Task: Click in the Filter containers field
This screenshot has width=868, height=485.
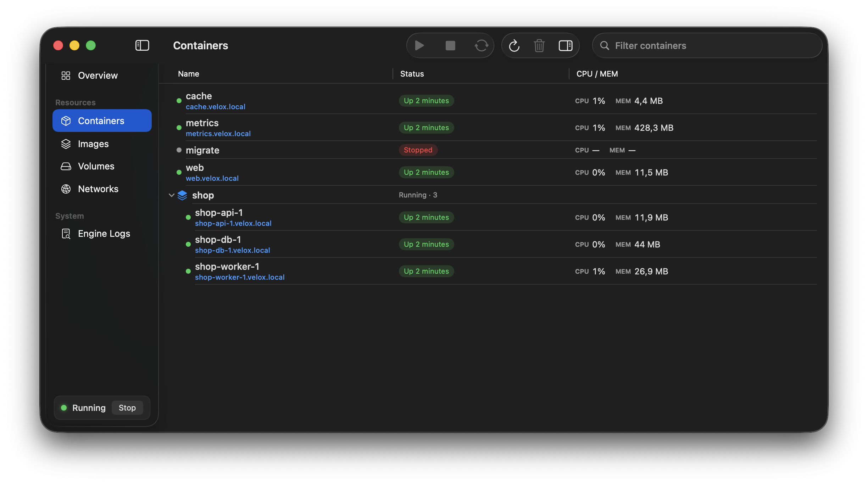Action: 707,45
